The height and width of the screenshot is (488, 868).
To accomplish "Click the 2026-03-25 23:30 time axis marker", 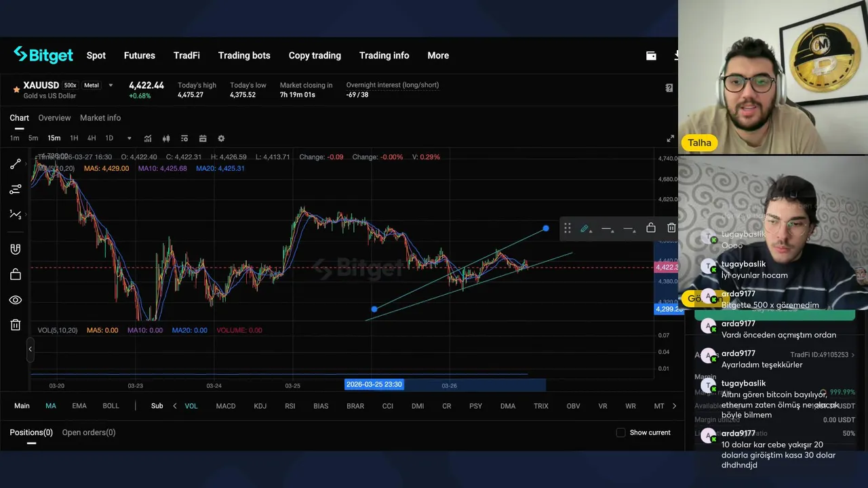I will pyautogui.click(x=374, y=384).
